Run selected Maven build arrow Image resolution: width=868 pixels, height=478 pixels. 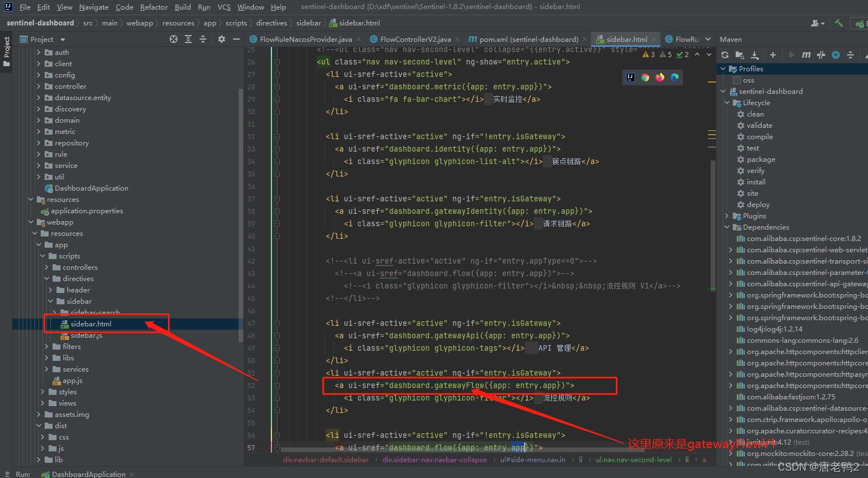click(x=792, y=55)
